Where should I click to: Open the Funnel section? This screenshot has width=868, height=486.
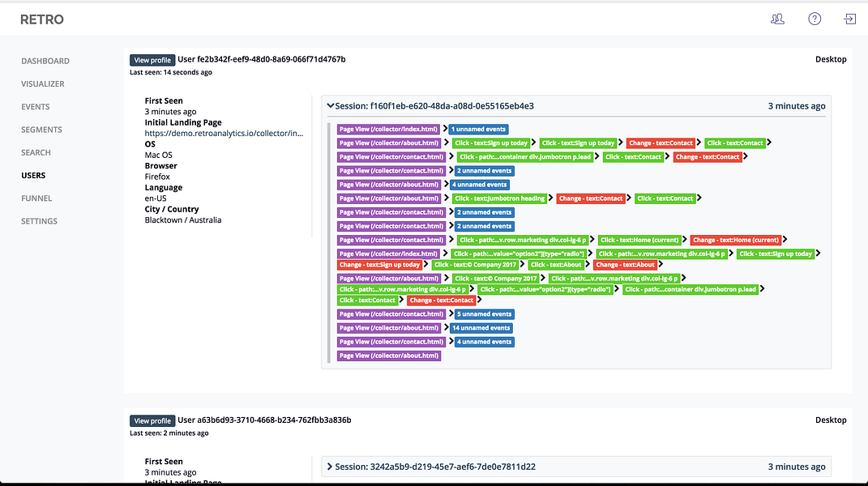36,198
